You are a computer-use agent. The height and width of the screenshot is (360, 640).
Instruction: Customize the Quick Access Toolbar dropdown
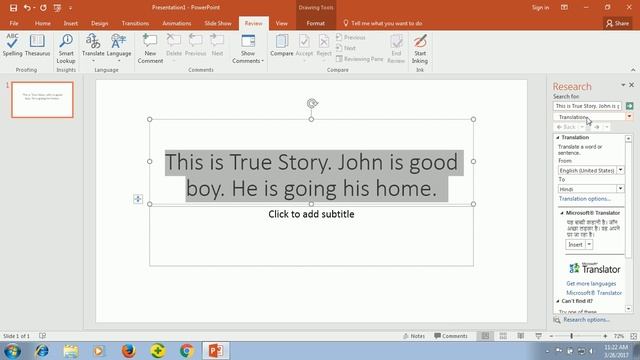point(70,8)
